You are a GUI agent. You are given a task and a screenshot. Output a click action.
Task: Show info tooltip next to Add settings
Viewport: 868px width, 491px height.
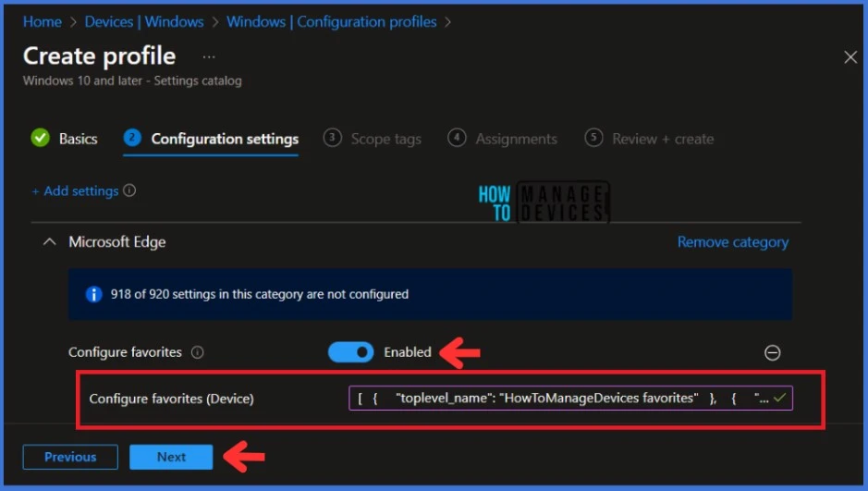click(129, 190)
